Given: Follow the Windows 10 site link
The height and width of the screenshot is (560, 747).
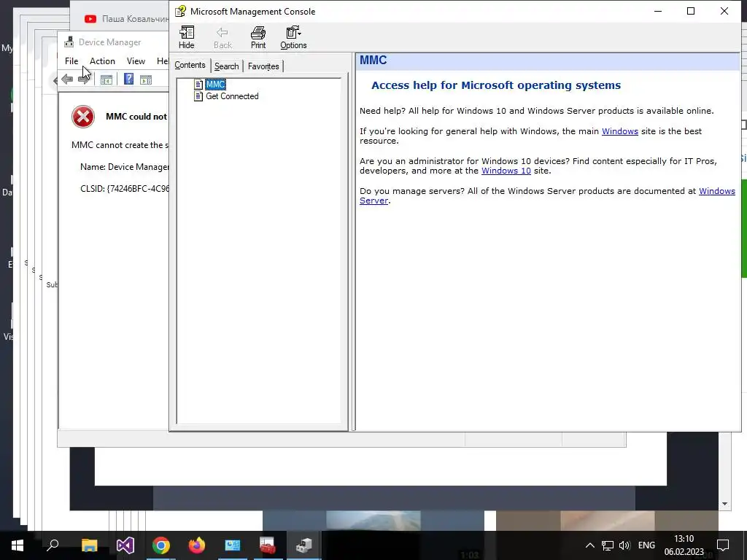Looking at the screenshot, I should pos(506,171).
